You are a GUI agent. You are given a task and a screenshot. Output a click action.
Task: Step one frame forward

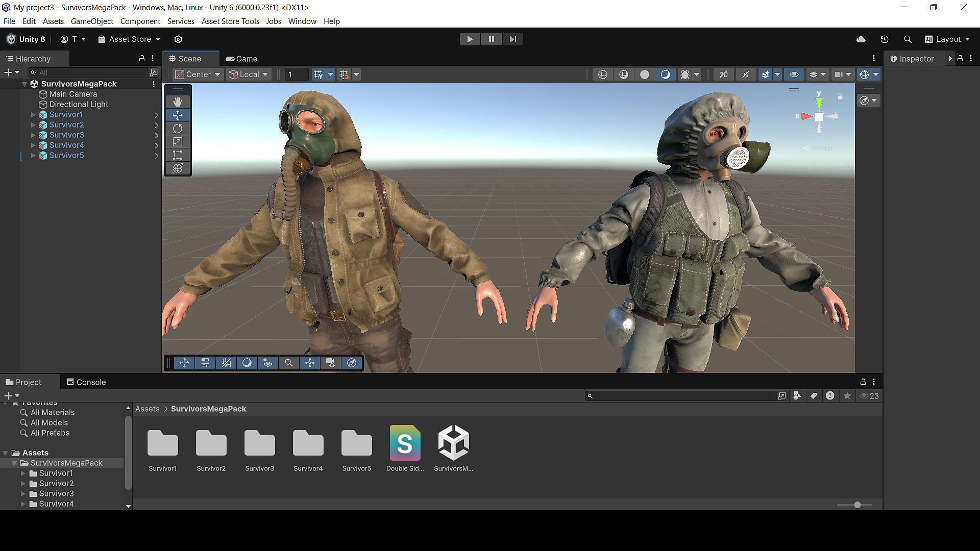pyautogui.click(x=512, y=39)
